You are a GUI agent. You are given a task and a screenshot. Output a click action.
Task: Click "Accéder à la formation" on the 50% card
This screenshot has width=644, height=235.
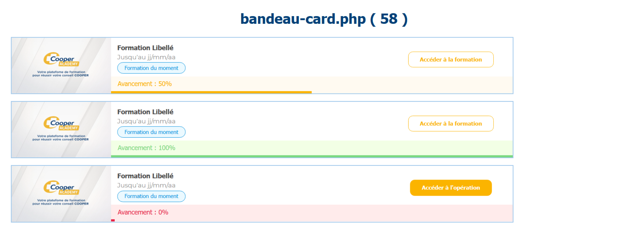tap(450, 59)
